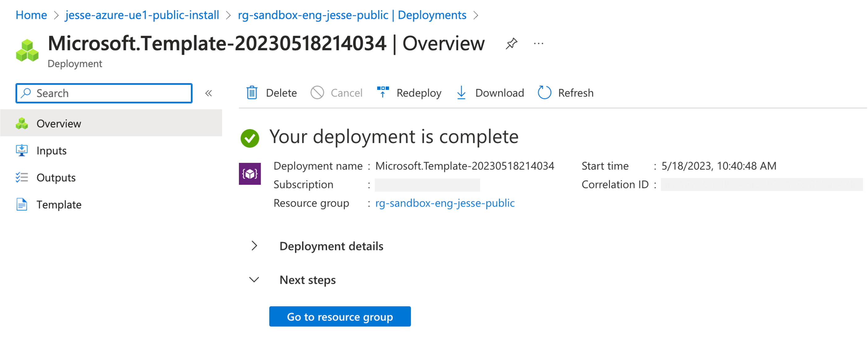Select Redeploy in the toolbar
The width and height of the screenshot is (868, 340).
coord(409,93)
